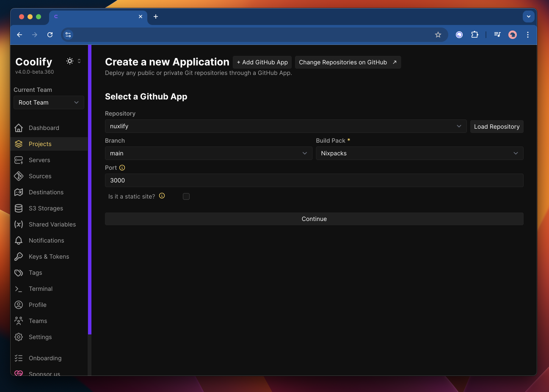
Task: Open the Chrome three-dot menu
Action: (x=528, y=35)
